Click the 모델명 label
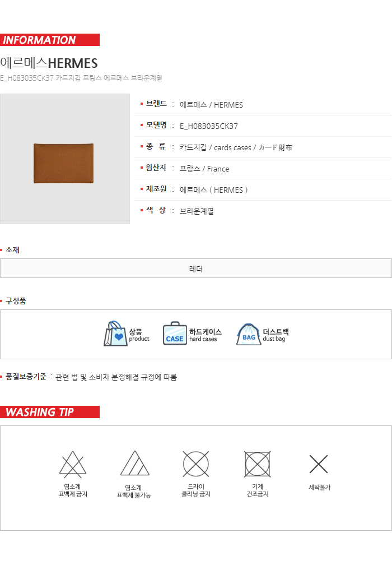 click(x=156, y=125)
